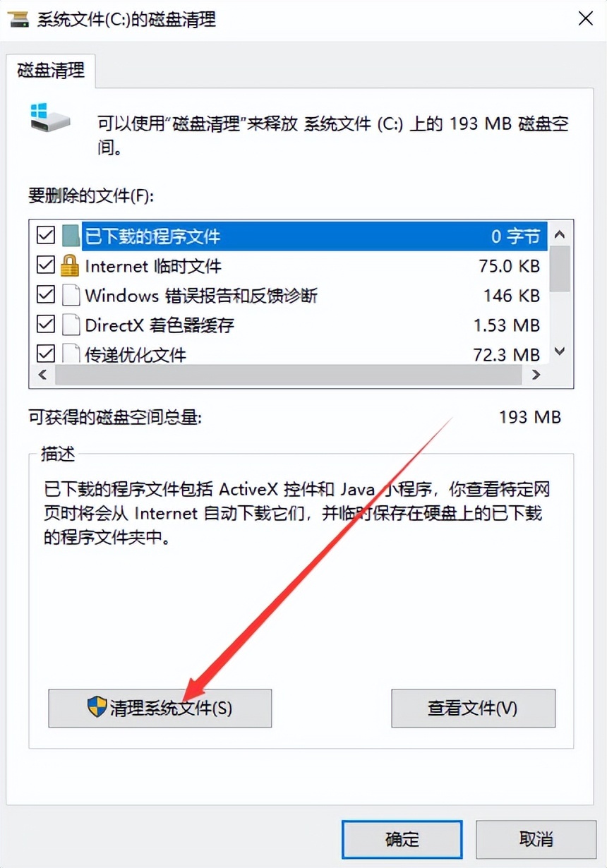Image resolution: width=607 pixels, height=868 pixels.
Task: Toggle the DirectX 着色器缓存 checkbox
Action: point(45,325)
